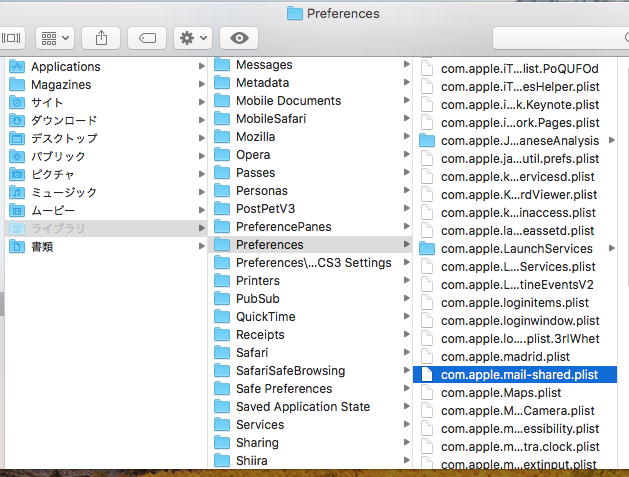The width and height of the screenshot is (629, 477).
Task: Click the com.apple.Maps.plist file icon
Action: (x=427, y=393)
